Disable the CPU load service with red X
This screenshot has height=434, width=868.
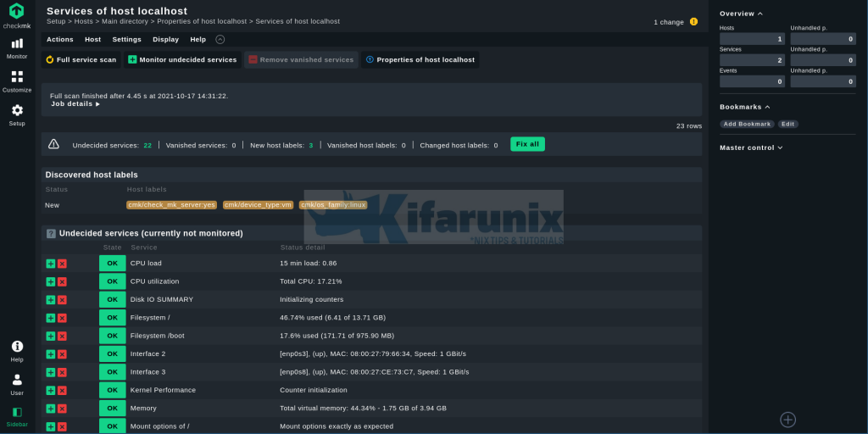click(x=62, y=264)
